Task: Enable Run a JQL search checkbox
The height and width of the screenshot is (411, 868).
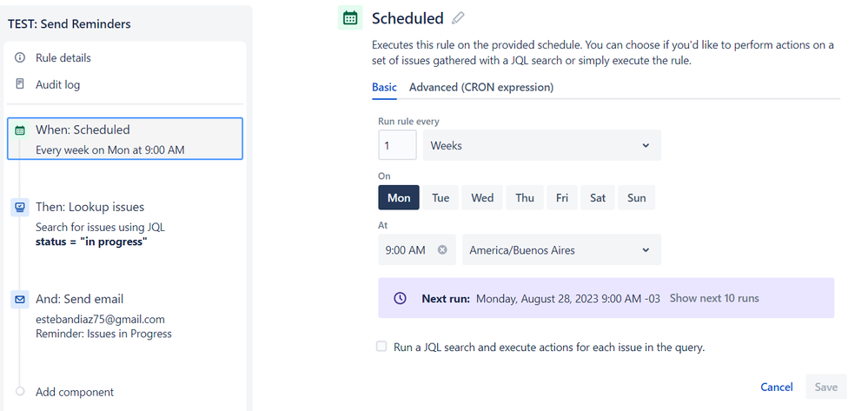Action: [x=381, y=347]
